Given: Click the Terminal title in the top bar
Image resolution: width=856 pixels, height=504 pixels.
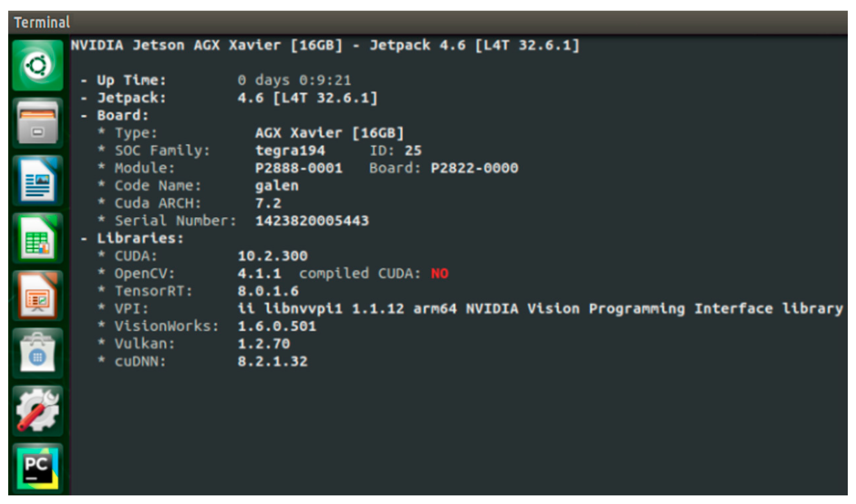Looking at the screenshot, I should [x=42, y=22].
